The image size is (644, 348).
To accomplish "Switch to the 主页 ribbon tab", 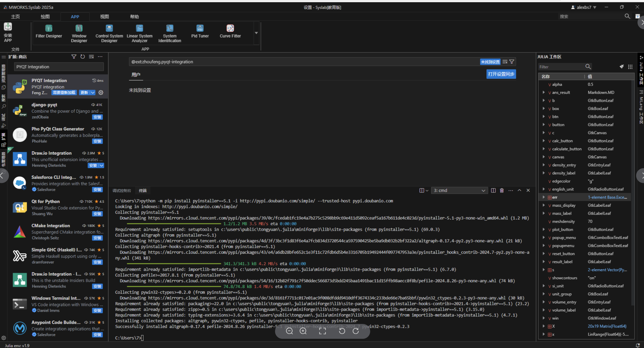I will [x=15, y=16].
